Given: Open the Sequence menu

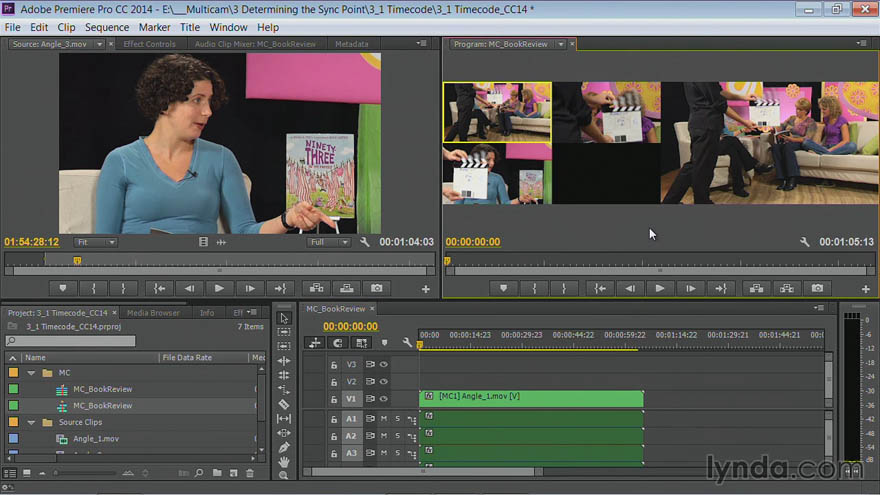Looking at the screenshot, I should 107,27.
